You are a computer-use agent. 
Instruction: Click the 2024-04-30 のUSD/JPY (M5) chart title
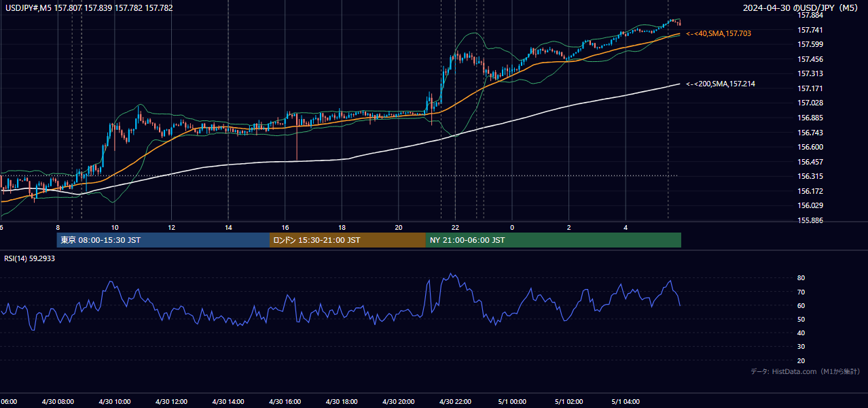[801, 8]
